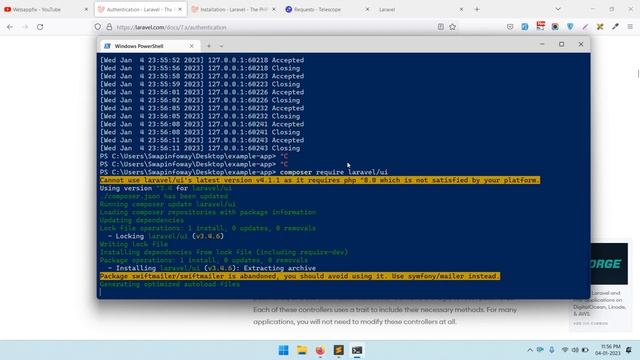Close the Installation - Laravel tab
The height and width of the screenshot is (360, 640).
click(x=274, y=9)
